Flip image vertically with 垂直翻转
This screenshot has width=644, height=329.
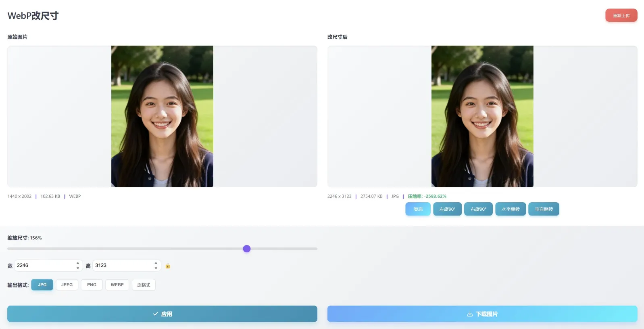pyautogui.click(x=544, y=209)
